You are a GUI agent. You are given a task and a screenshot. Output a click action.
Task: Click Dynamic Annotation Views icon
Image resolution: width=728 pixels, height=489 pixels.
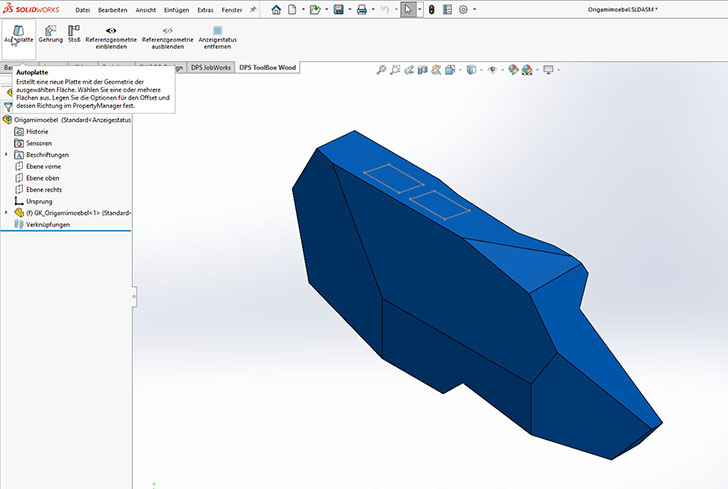(436, 70)
